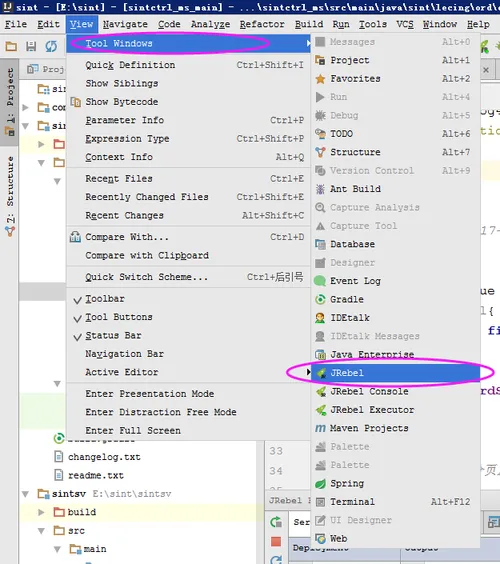Open the Database tool window
500x564 pixels.
[x=396, y=244]
